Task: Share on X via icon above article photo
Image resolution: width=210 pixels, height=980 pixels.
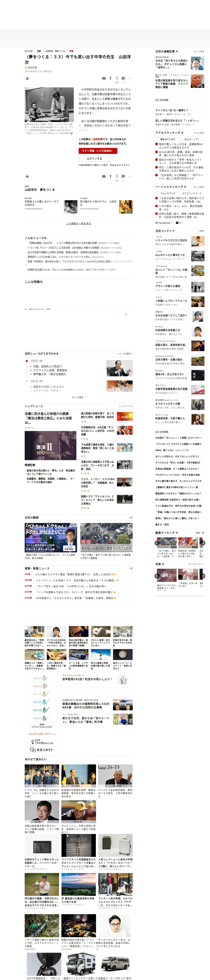Action: tap(117, 78)
